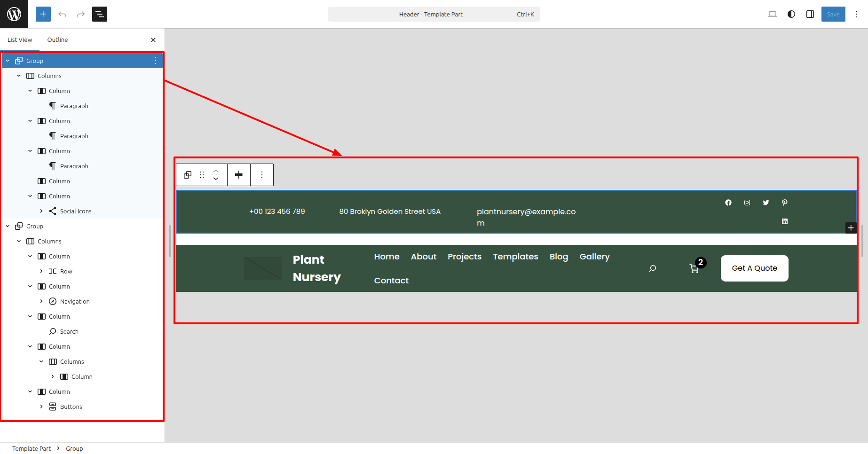
Task: Expand the Social Icons tree item
Action: [x=41, y=211]
